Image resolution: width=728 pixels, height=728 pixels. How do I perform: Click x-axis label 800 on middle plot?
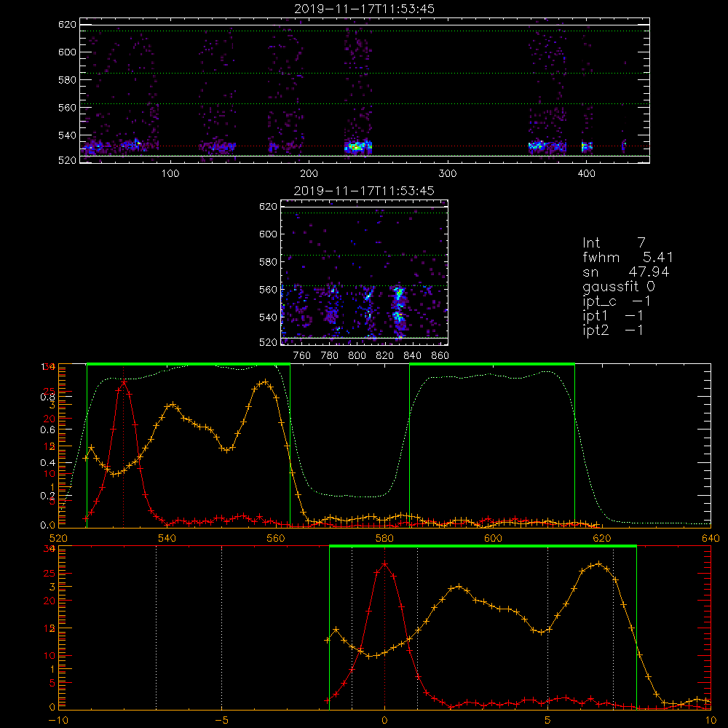pos(357,356)
